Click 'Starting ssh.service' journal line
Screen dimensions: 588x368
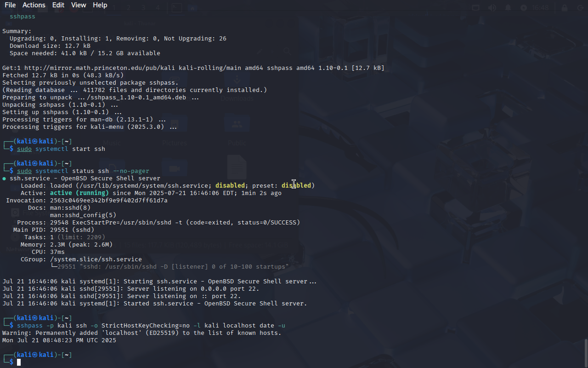click(x=159, y=282)
